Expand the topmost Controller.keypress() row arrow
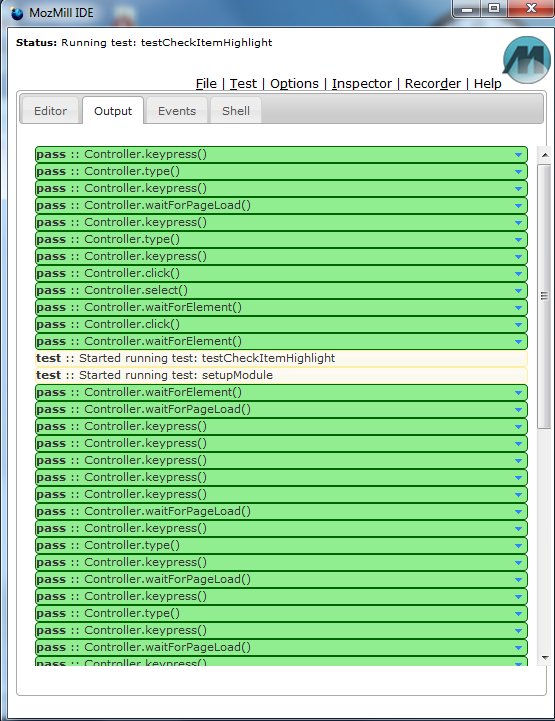Screen dimensions: 555x721 click(x=518, y=154)
